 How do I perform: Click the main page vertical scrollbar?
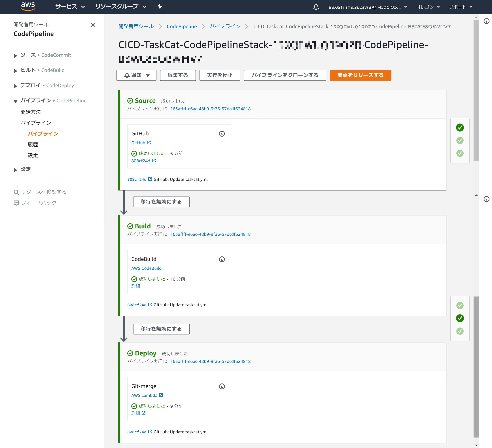(476, 90)
